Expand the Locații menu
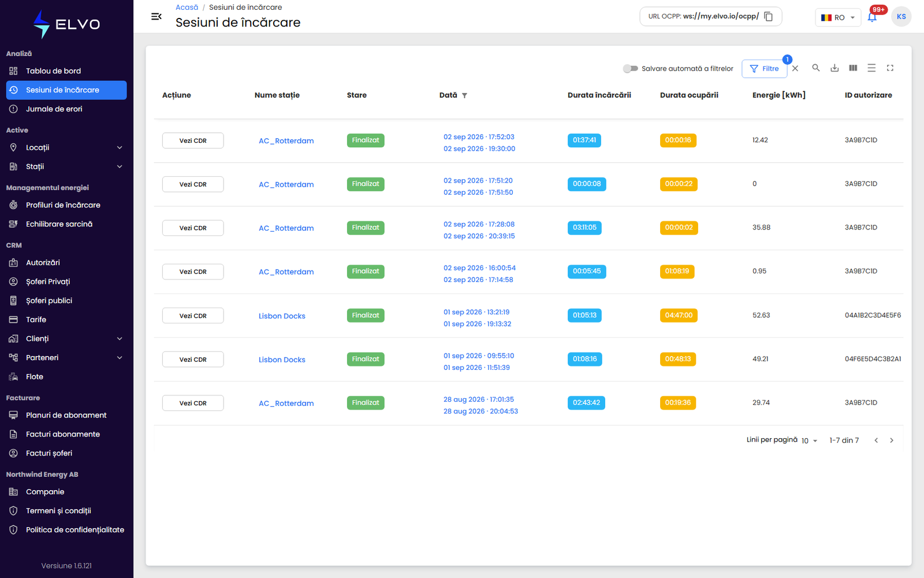The width and height of the screenshot is (924, 578). [x=66, y=147]
